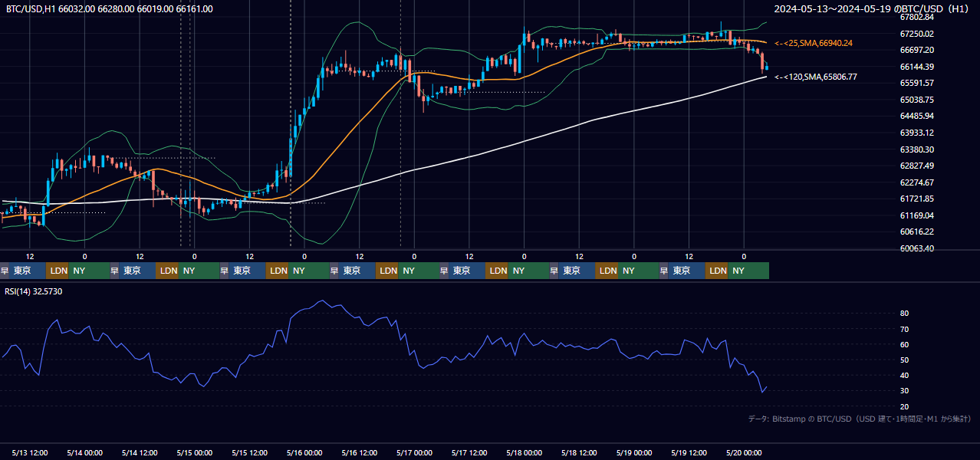Click price axis value 67250.02
This screenshot has height=460, width=980.
(916, 34)
